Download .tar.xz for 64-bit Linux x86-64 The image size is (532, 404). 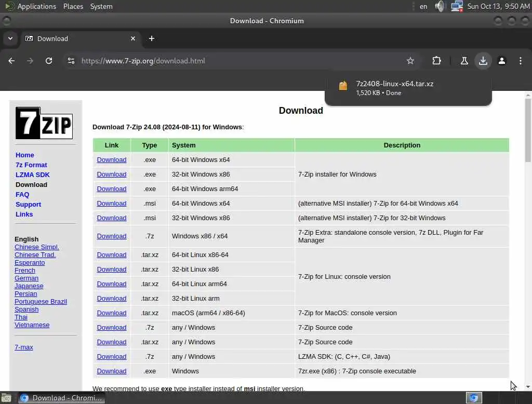112,255
